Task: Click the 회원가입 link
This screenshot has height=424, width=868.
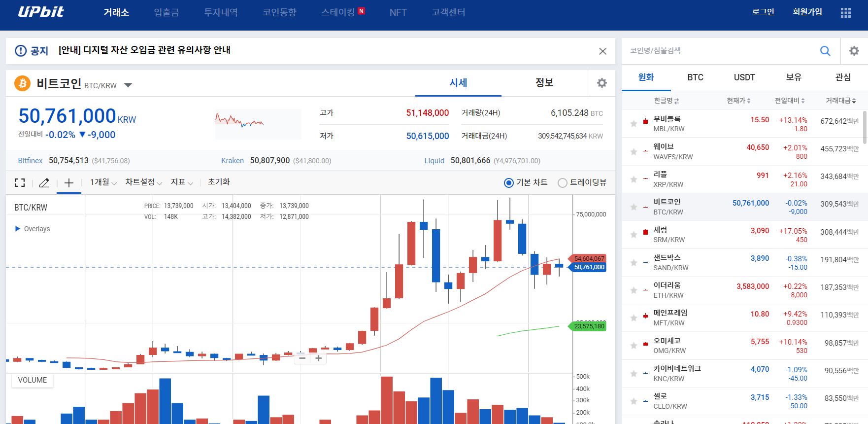Action: (807, 12)
